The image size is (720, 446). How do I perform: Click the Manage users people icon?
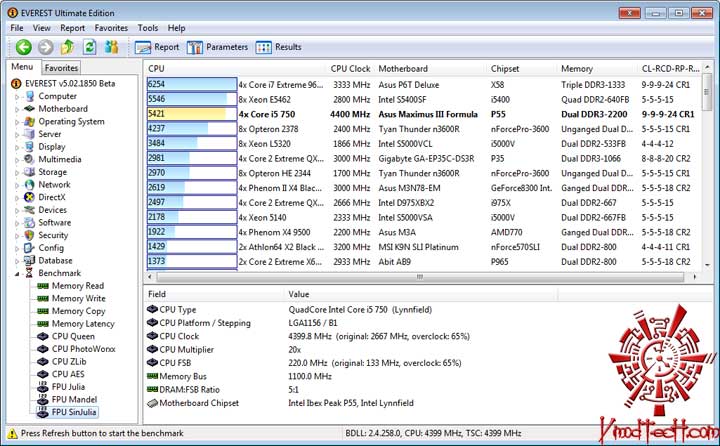point(111,47)
